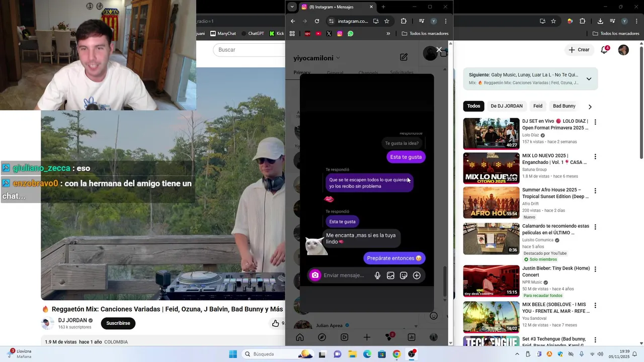The height and width of the screenshot is (362, 644).
Task: Open media control icon in Instagram window
Action: [421, 21]
